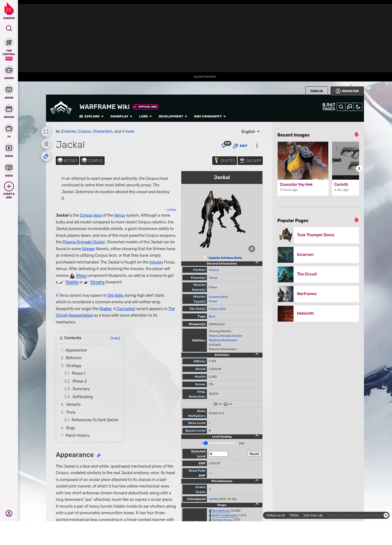
Task: Switch to the Quotes tab
Action: point(225,161)
